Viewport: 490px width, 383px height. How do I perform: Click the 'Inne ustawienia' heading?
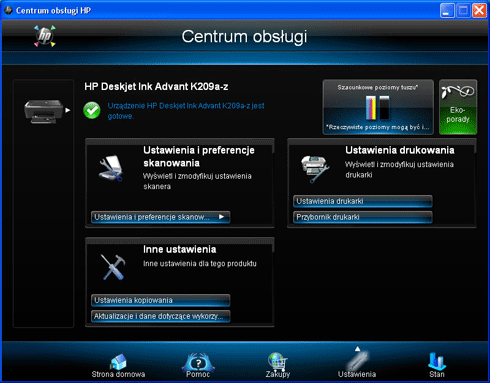click(x=180, y=249)
